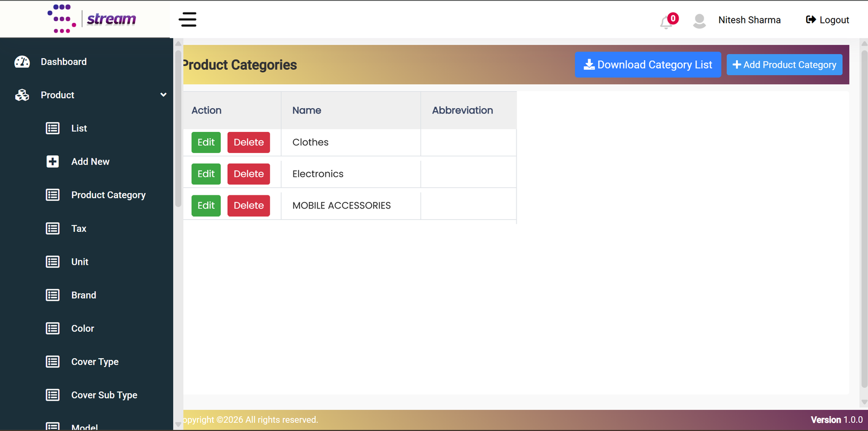
Task: Select the Electronics name cell
Action: [x=351, y=174]
